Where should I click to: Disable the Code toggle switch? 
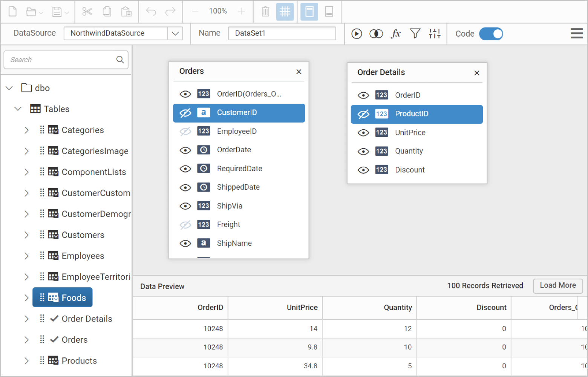491,34
